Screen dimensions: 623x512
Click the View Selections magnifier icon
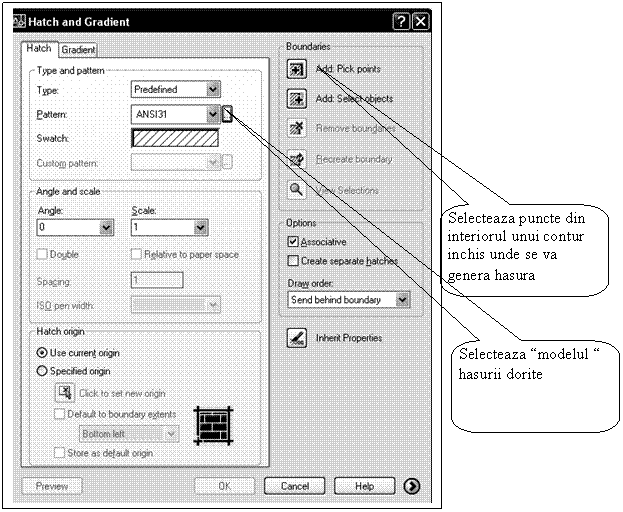click(x=296, y=189)
